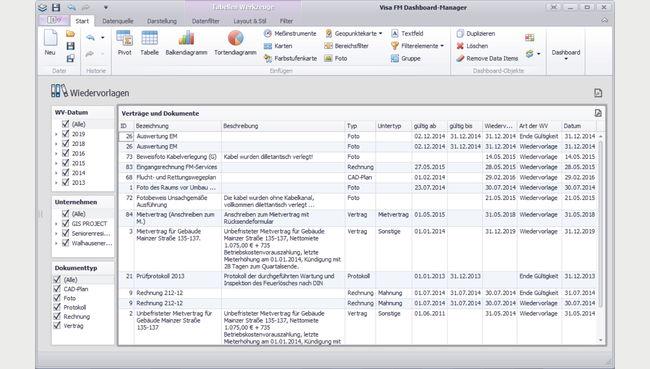
Task: Open quick access toolbar customize arrow
Action: 106,7
